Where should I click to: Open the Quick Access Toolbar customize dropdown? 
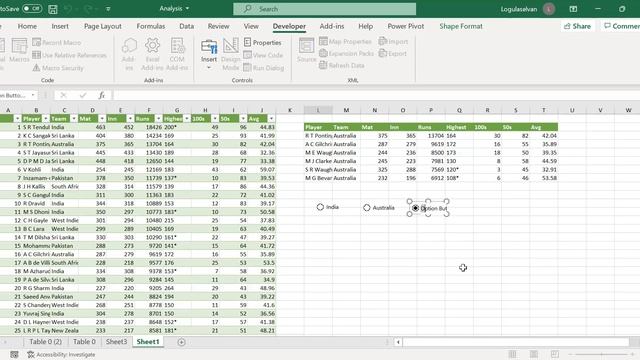pos(108,9)
